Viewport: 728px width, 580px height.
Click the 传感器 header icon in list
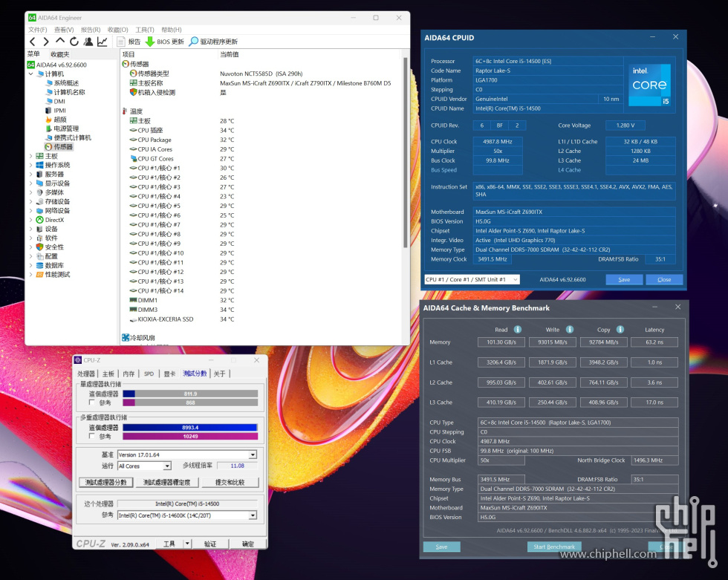[x=126, y=64]
